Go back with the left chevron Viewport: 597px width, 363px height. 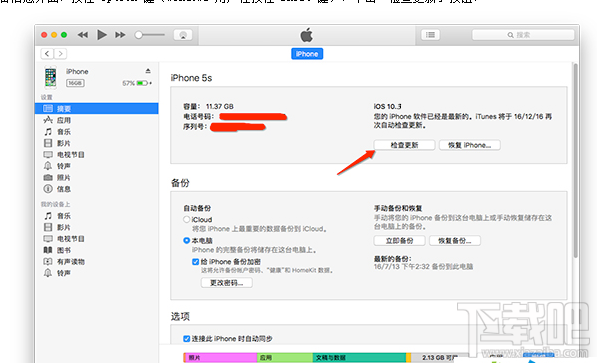tap(47, 54)
